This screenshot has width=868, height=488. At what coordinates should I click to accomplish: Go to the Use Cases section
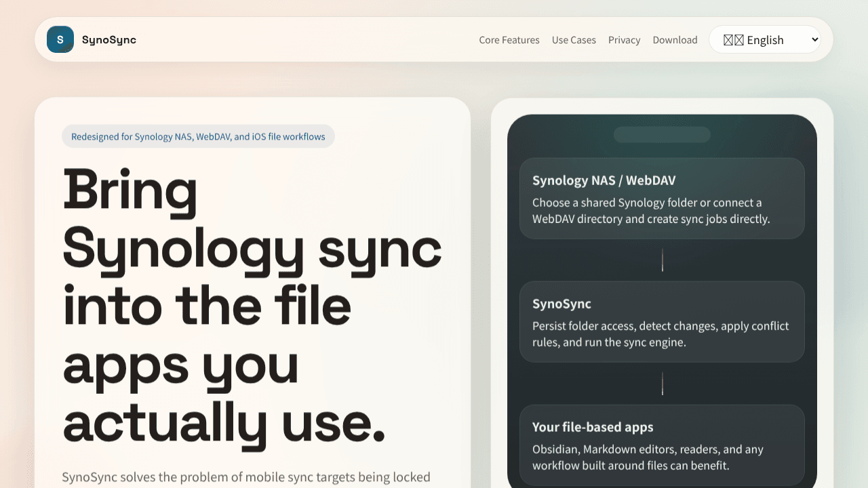(574, 40)
